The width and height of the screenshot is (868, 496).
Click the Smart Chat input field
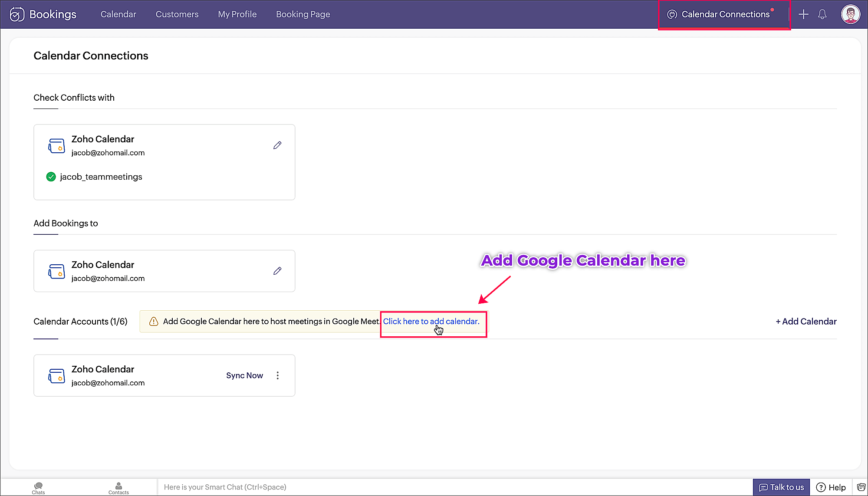coord(455,487)
